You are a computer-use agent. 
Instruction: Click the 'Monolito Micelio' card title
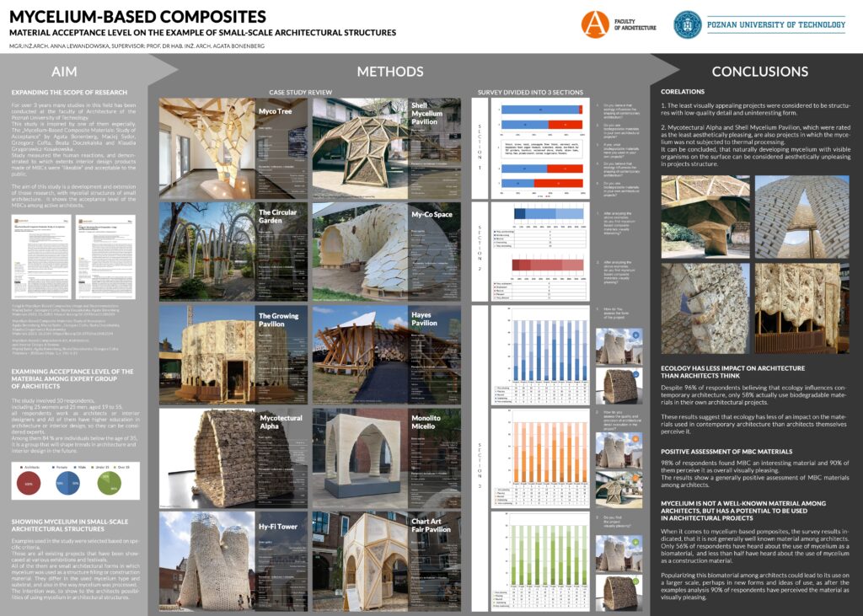426,422
